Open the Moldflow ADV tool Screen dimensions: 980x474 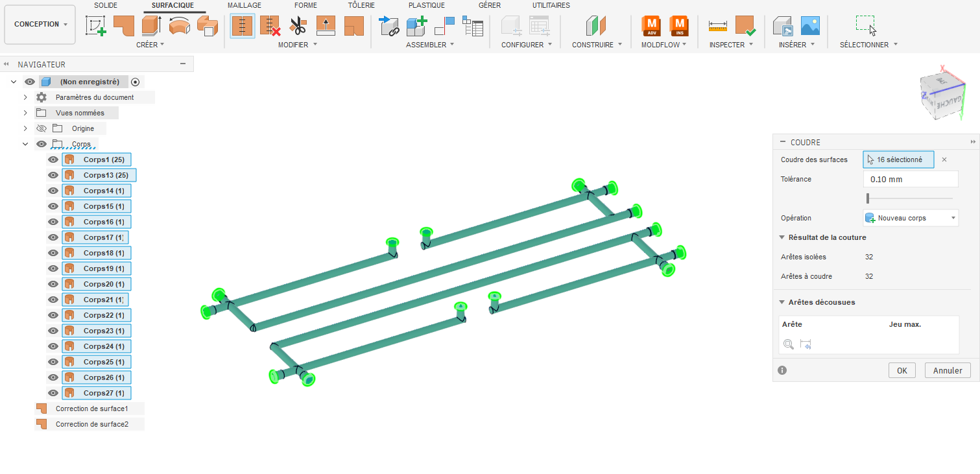click(x=651, y=26)
